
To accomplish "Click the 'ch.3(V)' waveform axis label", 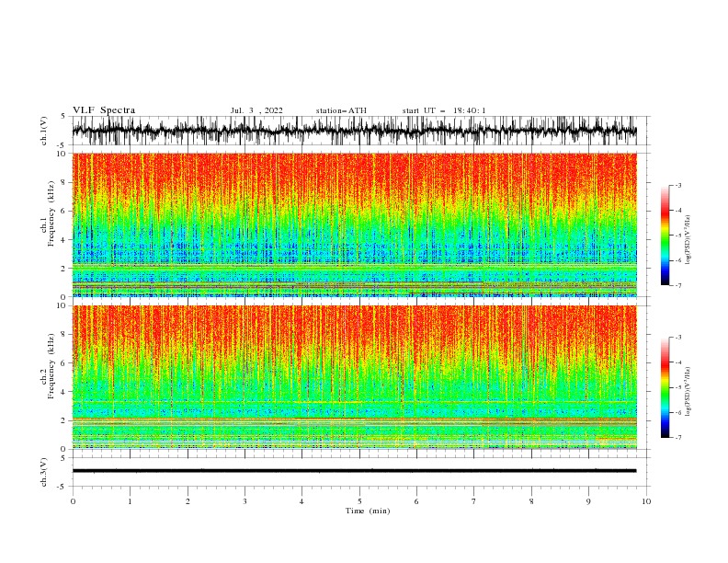I will pyautogui.click(x=44, y=472).
